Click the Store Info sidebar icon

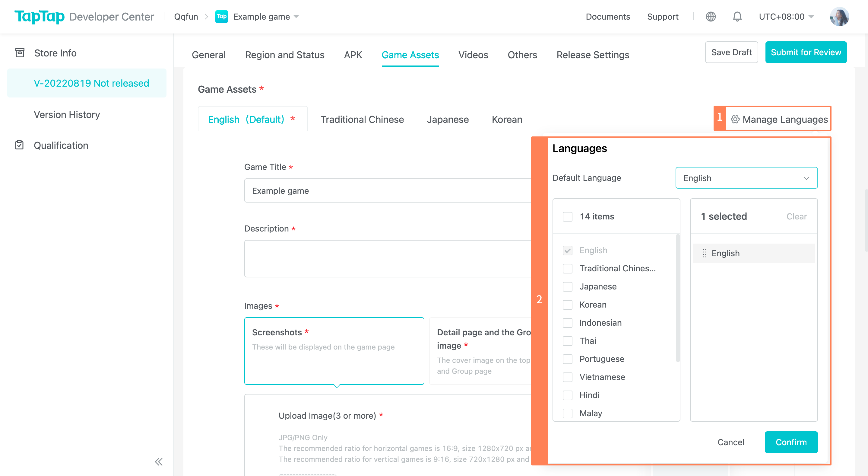pos(20,53)
